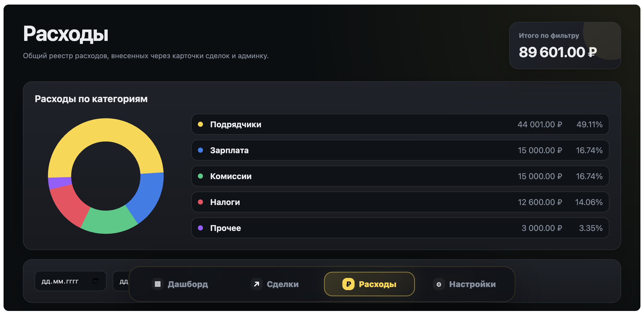644x314 pixels.
Task: Click the Дашборд grid icon
Action: [x=158, y=284]
